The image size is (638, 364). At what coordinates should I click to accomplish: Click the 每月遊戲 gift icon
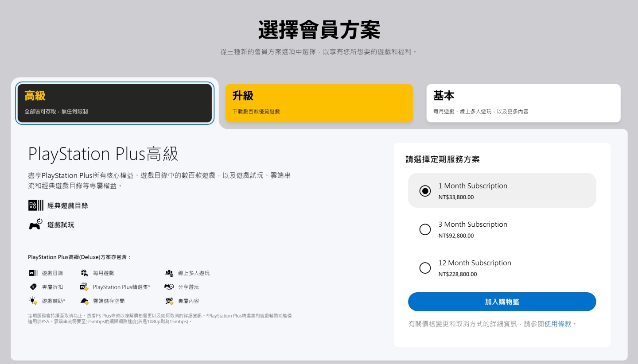pos(84,273)
